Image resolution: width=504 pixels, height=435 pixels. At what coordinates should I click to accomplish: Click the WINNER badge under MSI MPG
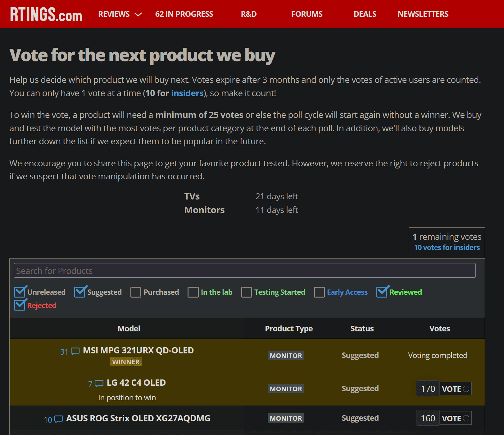point(126,362)
